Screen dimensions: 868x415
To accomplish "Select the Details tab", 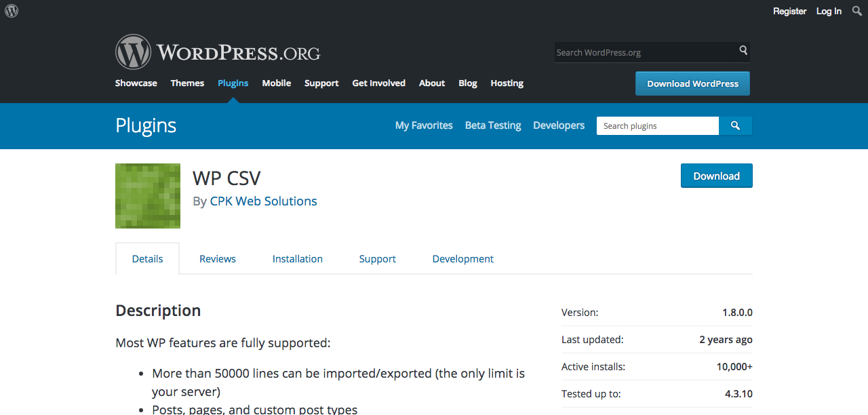I will click(148, 258).
